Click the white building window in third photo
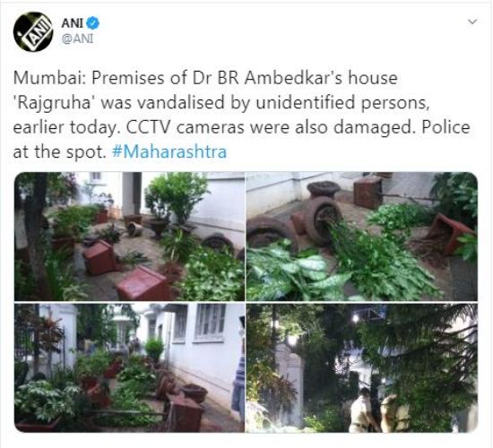This screenshot has height=448, width=493. [210, 323]
